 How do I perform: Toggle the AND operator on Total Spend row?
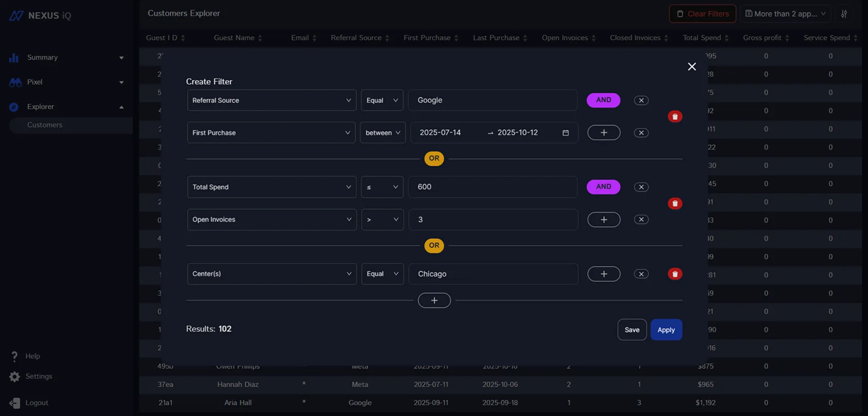tap(603, 187)
